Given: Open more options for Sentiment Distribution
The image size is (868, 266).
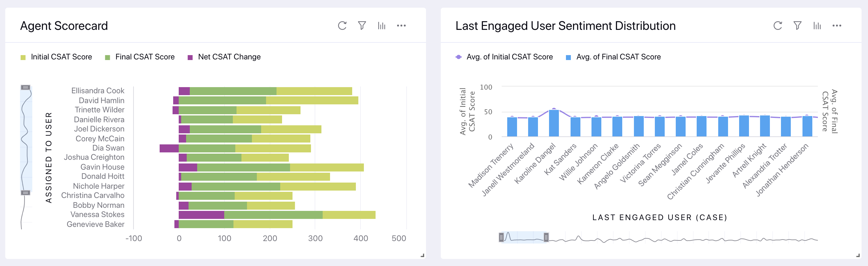Looking at the screenshot, I should 837,26.
